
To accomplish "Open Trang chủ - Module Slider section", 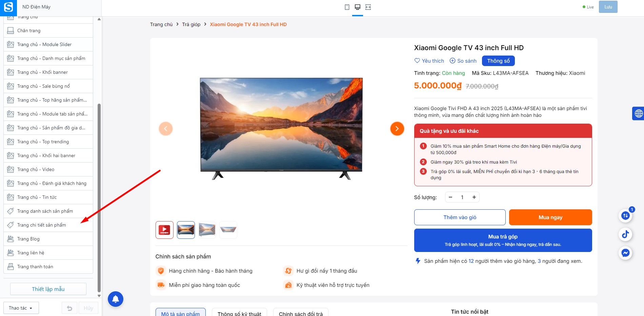I will coord(48,44).
